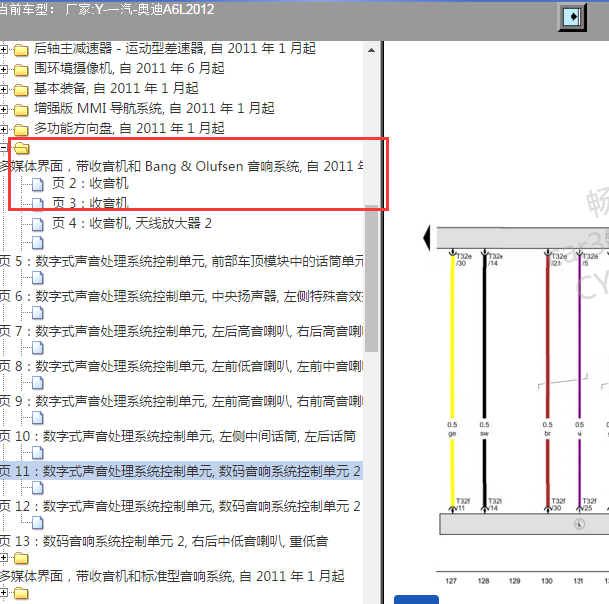This screenshot has height=604, width=609.
Task: Open 页 2 : 收音机 label
Action: point(90,183)
